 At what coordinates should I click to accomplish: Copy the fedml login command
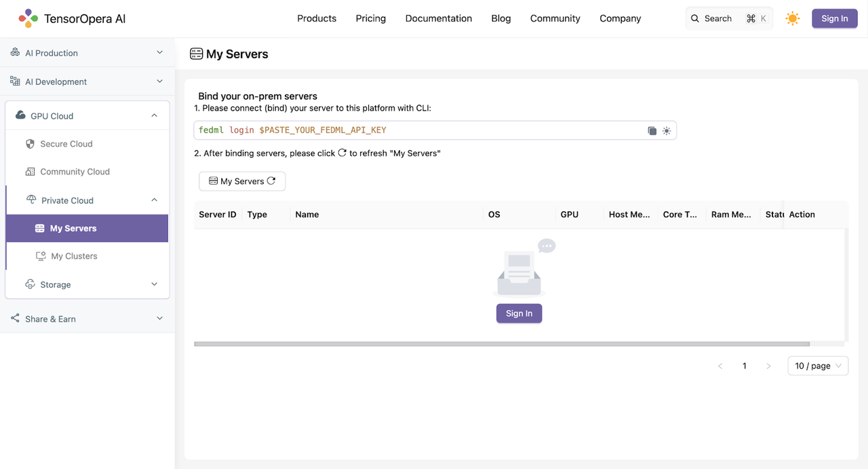click(652, 131)
